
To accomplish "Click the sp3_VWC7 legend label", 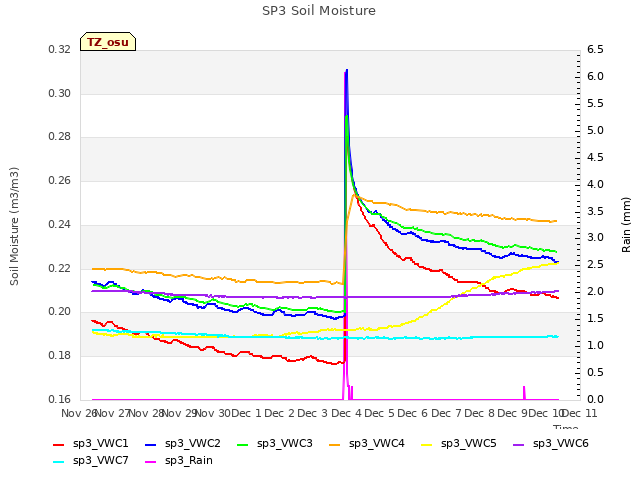I will click(x=100, y=461).
